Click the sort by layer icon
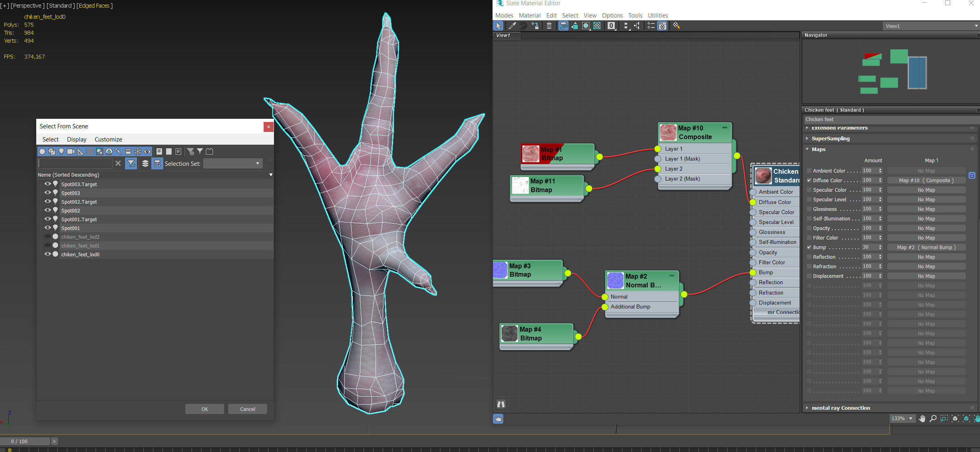The width and height of the screenshot is (980, 452). click(145, 163)
